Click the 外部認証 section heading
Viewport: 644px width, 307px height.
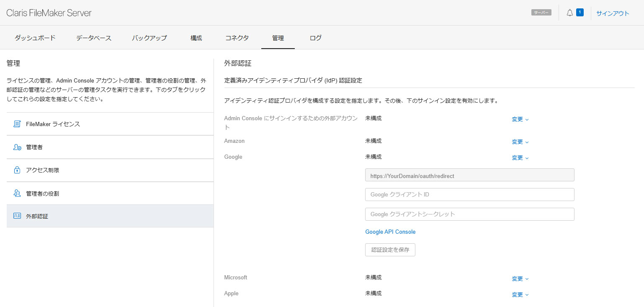tap(238, 64)
